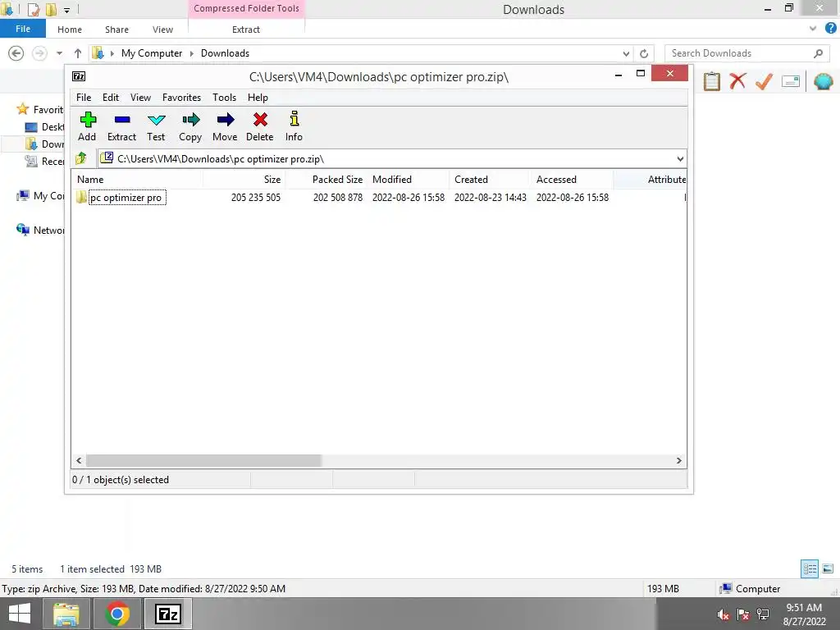Click the red X delete icon in Explorer
Viewport: 840px width, 630px height.
[737, 81]
